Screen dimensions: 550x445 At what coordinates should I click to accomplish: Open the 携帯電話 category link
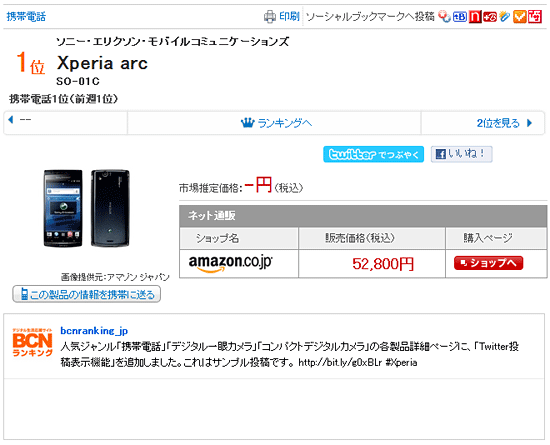click(26, 16)
